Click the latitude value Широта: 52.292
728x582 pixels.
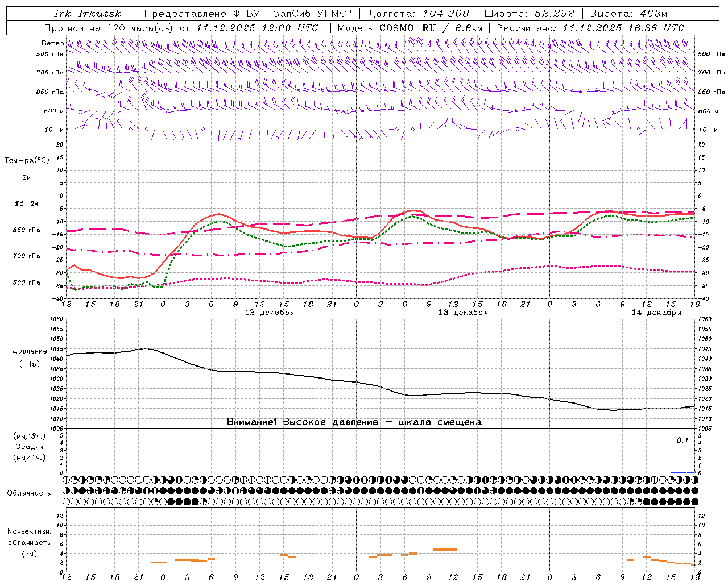point(530,14)
